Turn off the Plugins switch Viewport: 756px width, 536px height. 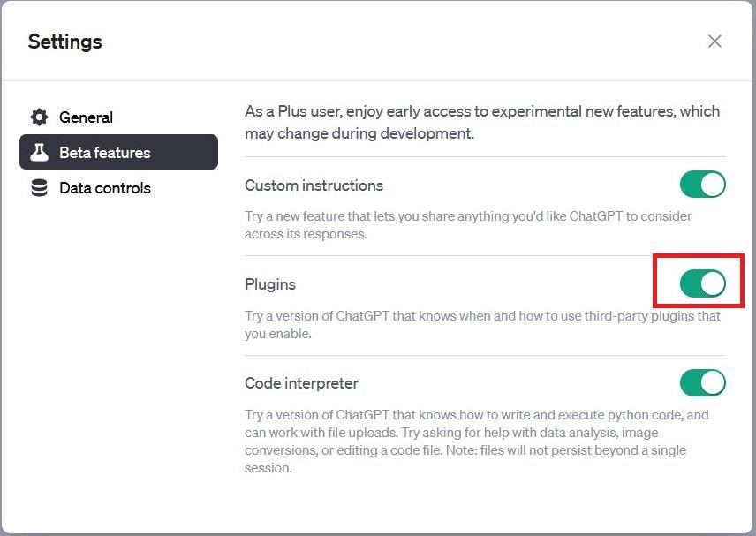[702, 283]
